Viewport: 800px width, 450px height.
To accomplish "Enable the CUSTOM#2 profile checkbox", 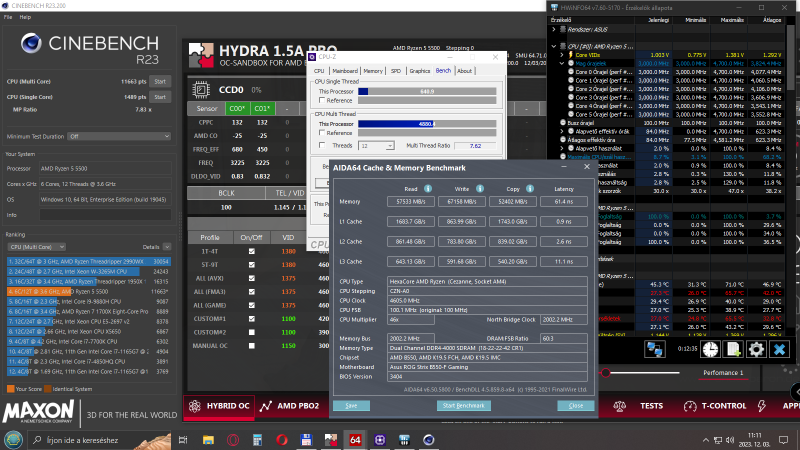I will [252, 332].
